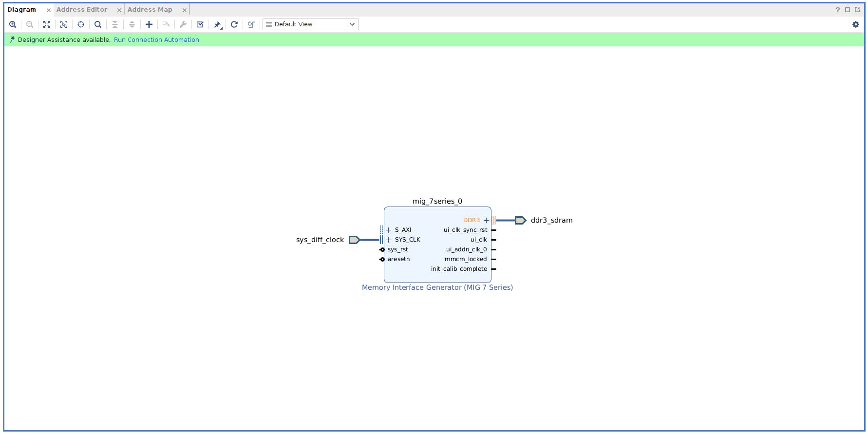
Task: Open the Default View dropdown
Action: [311, 24]
